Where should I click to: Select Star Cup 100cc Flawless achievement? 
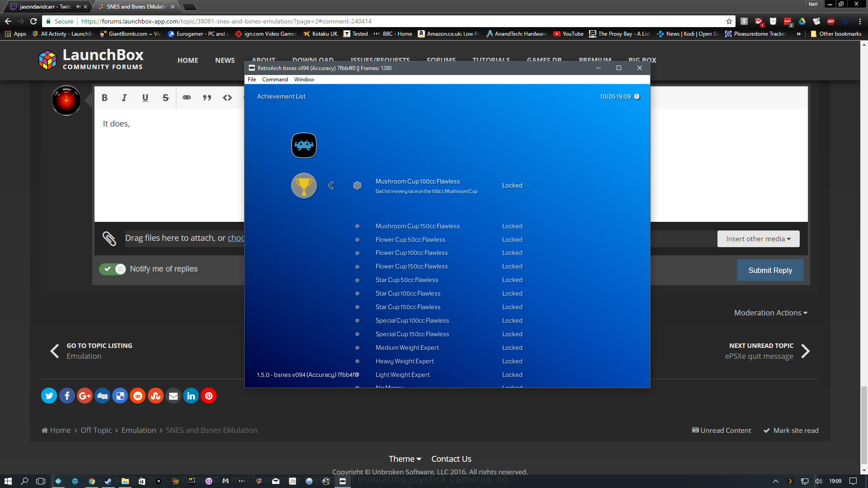click(x=408, y=294)
